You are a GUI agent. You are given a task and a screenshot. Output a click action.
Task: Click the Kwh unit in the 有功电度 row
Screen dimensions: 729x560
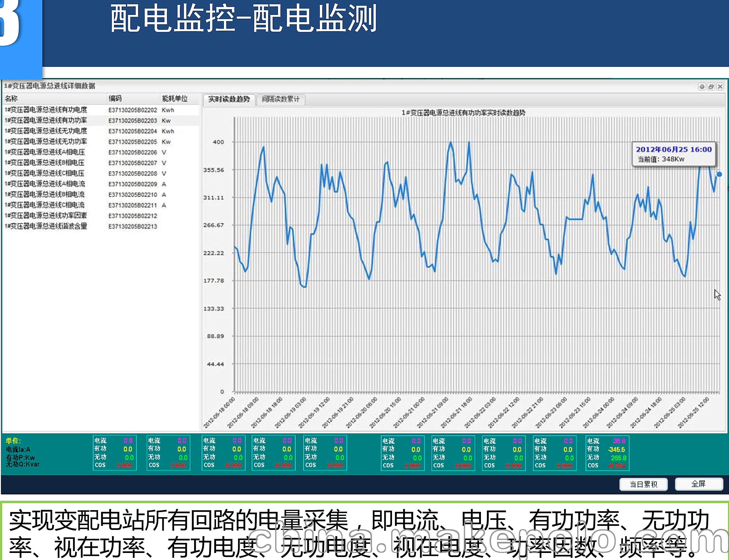click(x=168, y=110)
